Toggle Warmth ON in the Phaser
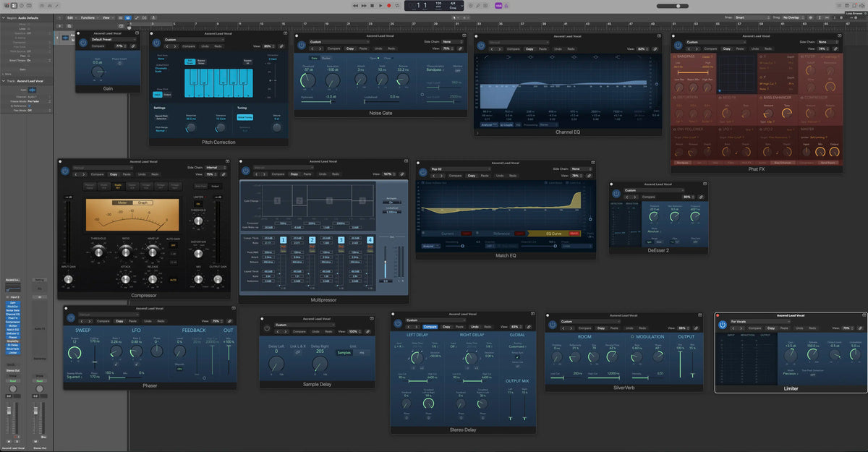The image size is (868, 452). click(179, 368)
